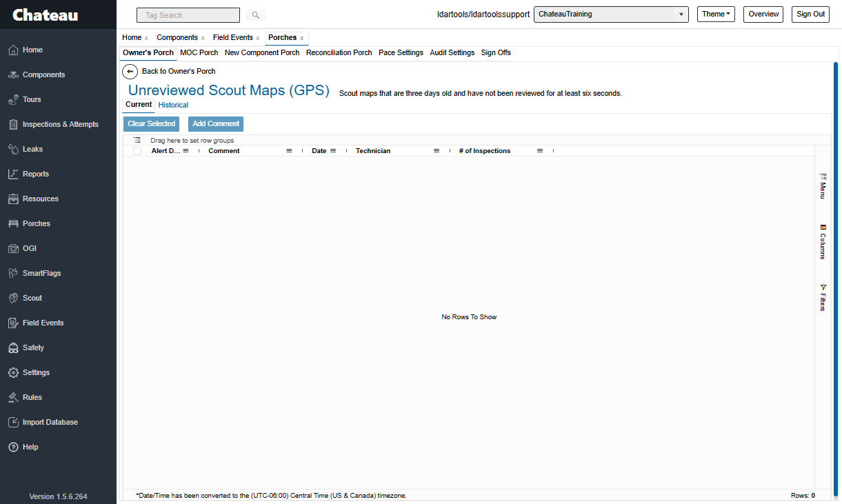Click the Sign Out button
Viewport: 842px width, 504px height.
(810, 14)
